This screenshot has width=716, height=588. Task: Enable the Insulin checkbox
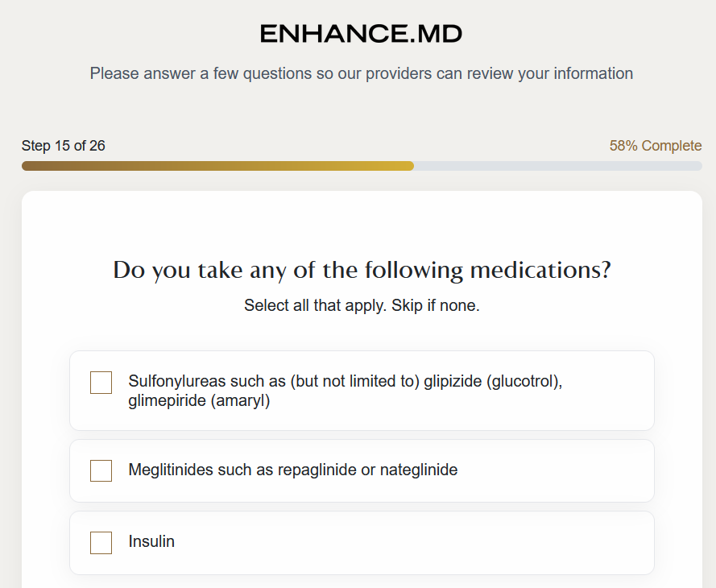pos(101,543)
